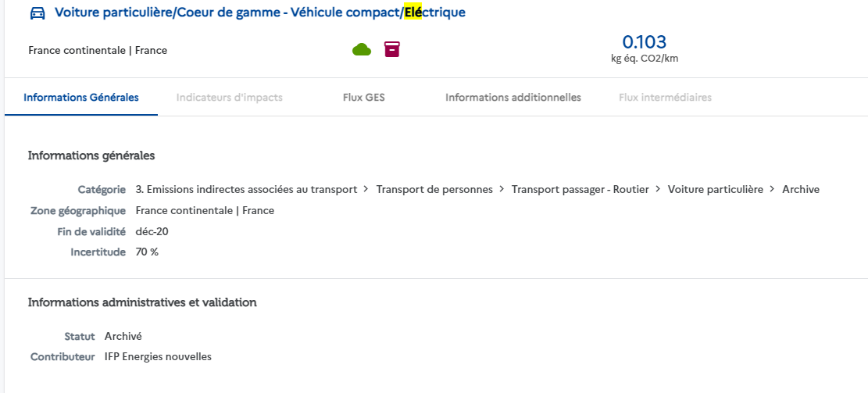Open the Transport passager - Routier breadcrumb

click(580, 189)
